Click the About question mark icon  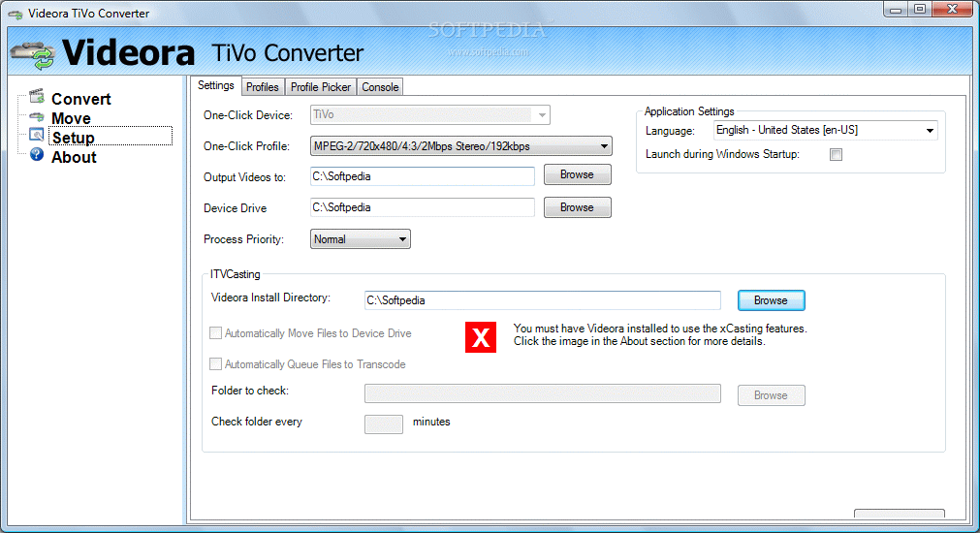point(37,154)
